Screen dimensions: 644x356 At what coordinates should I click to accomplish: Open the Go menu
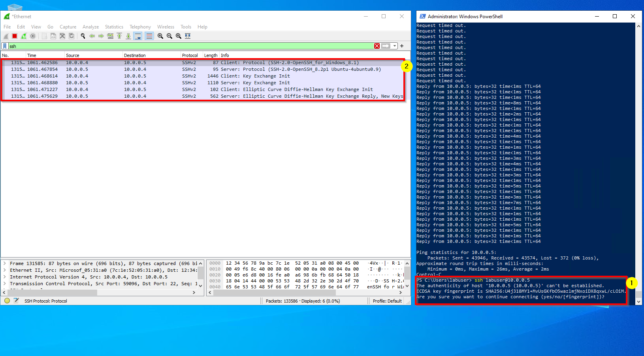tap(50, 27)
